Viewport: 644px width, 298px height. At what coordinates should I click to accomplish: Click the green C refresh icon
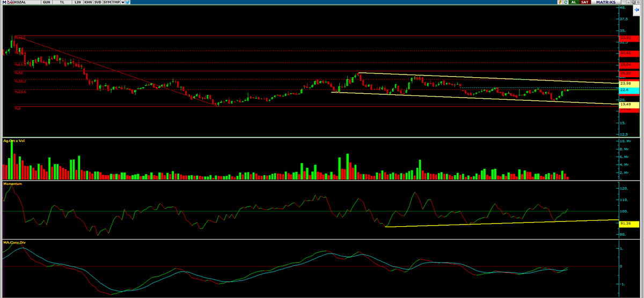(x=566, y=2)
